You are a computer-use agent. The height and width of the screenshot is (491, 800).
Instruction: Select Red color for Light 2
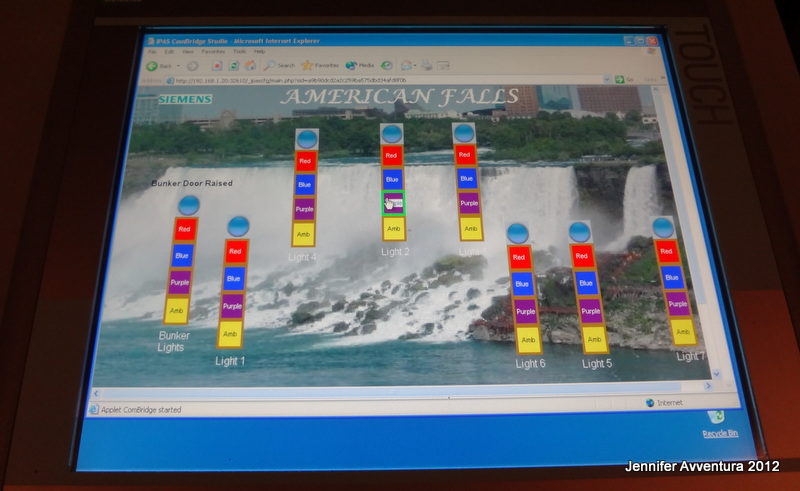pos(392,156)
